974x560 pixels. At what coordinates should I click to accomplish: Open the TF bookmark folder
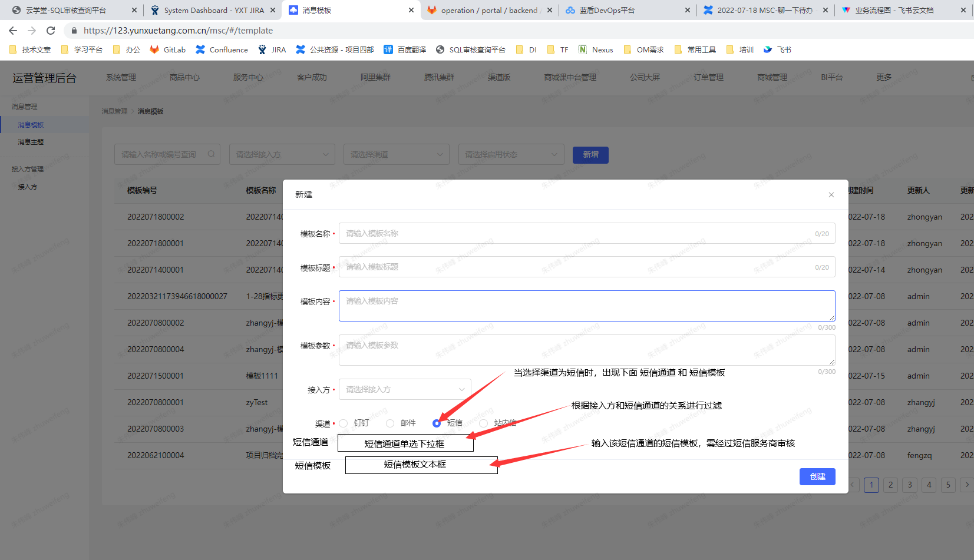tap(558, 49)
